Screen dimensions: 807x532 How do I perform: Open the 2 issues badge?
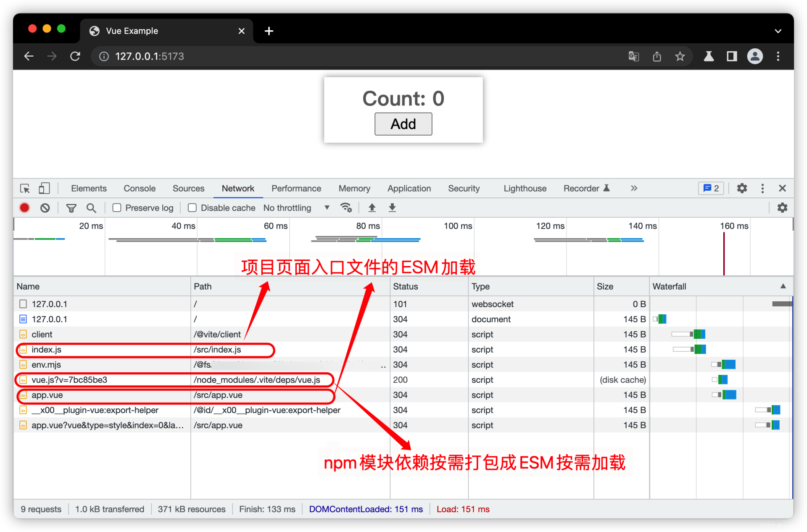pos(711,188)
